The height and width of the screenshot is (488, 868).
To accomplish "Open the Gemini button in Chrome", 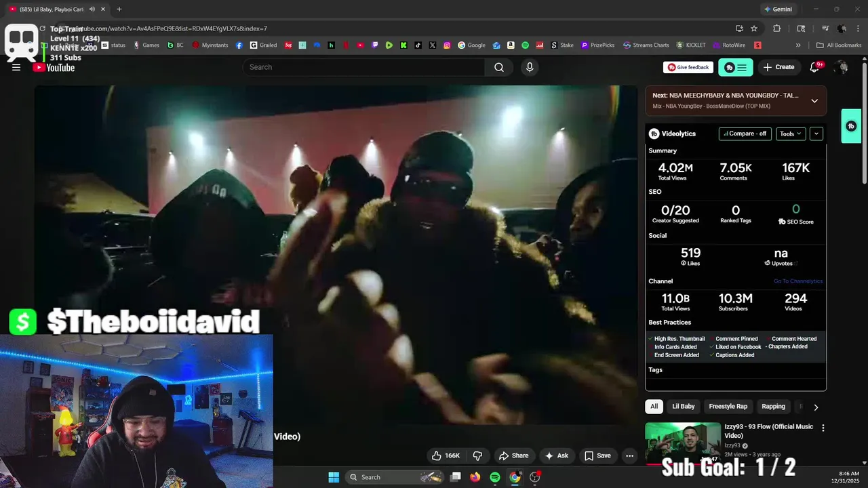I will coord(778,9).
